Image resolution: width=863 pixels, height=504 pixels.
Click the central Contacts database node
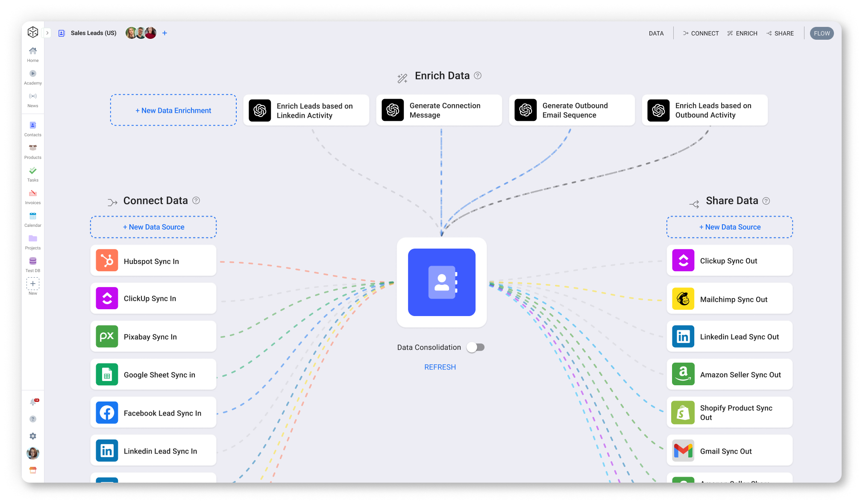(x=441, y=282)
